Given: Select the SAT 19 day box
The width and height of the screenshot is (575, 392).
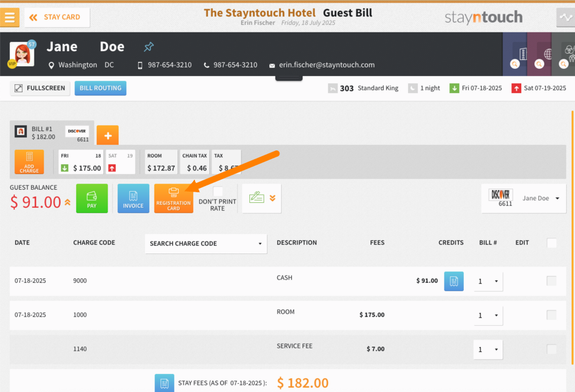Looking at the screenshot, I should pyautogui.click(x=120, y=162).
